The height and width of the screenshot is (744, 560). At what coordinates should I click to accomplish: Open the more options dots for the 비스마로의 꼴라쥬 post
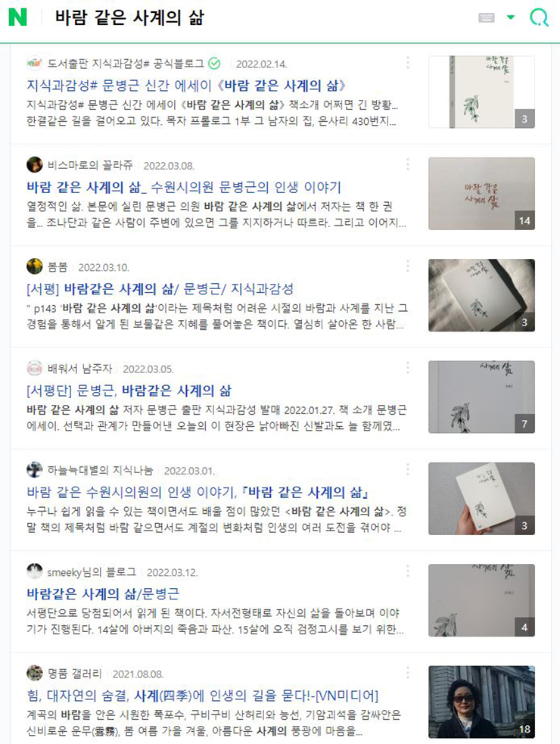coord(408,164)
